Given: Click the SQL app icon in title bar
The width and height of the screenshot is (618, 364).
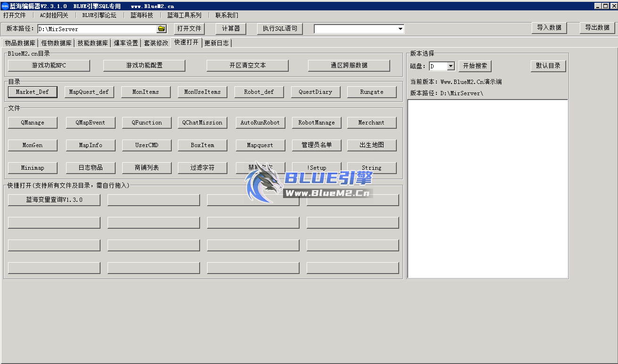Looking at the screenshot, I should (x=5, y=6).
